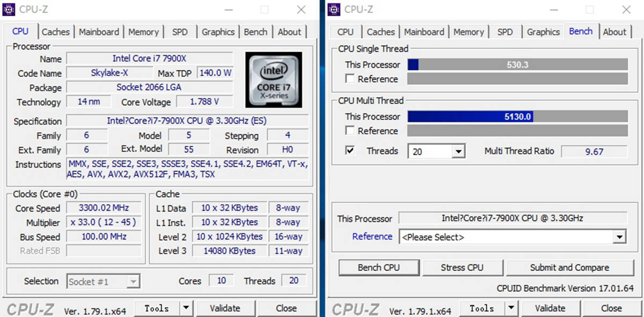Open the Graphics tab in the CPU window
644x317 pixels.
[x=218, y=32]
